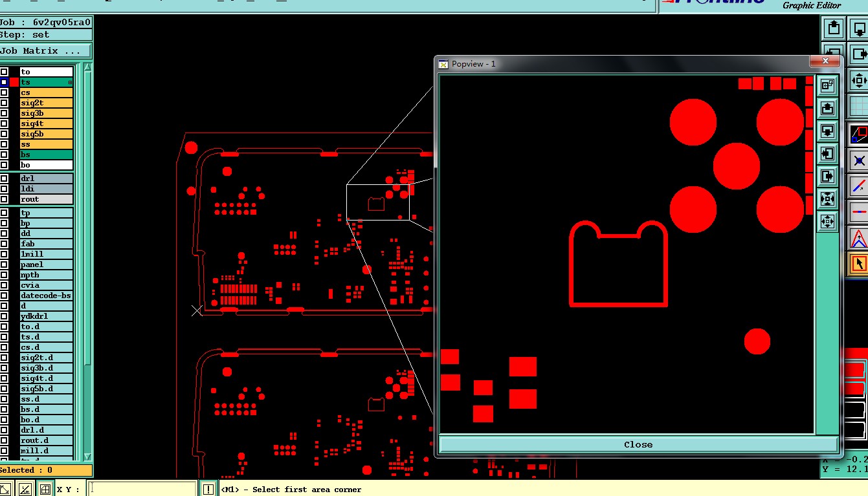Select the sig4t layer row
Screen dimensions: 868x496
(x=46, y=124)
